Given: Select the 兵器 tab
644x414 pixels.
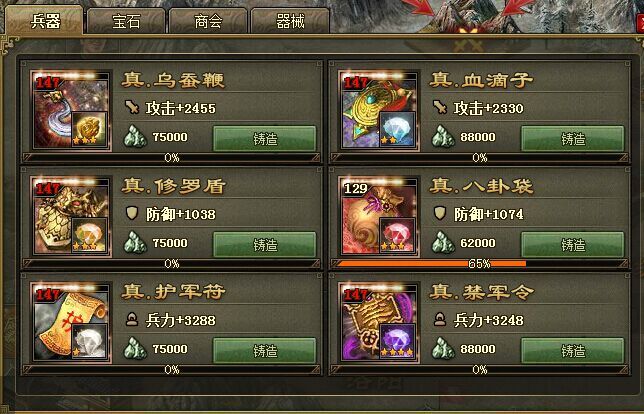Looking at the screenshot, I should pyautogui.click(x=45, y=20).
